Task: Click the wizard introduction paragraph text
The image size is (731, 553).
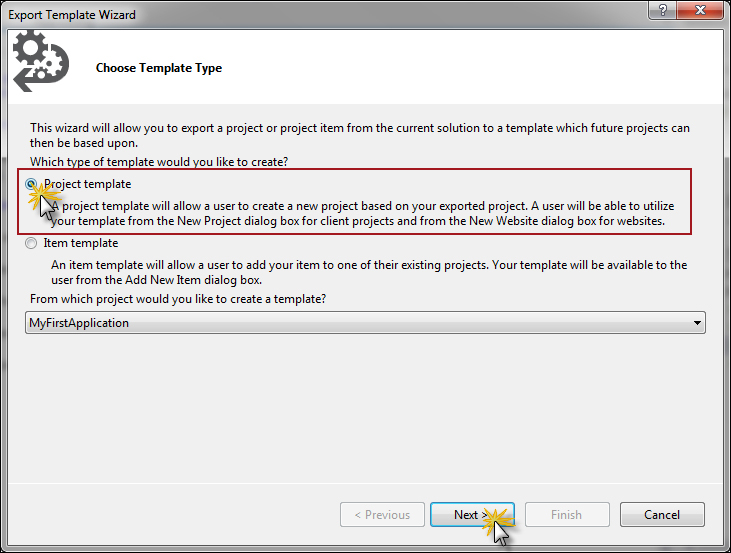Action: coord(360,135)
